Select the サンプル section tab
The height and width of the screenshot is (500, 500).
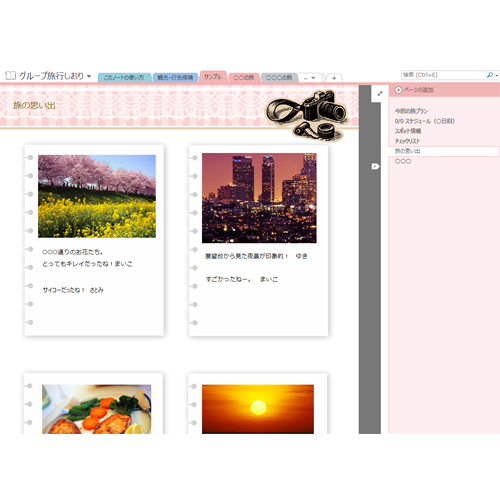[213, 77]
